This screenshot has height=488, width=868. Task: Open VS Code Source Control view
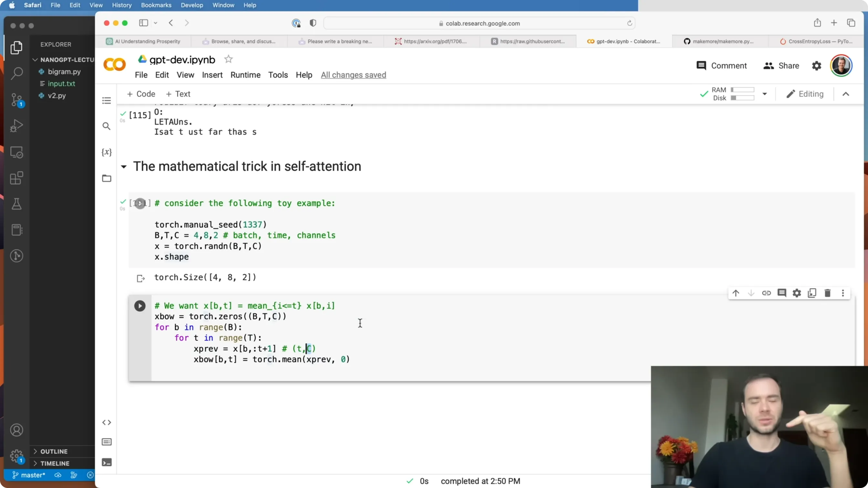pyautogui.click(x=16, y=100)
